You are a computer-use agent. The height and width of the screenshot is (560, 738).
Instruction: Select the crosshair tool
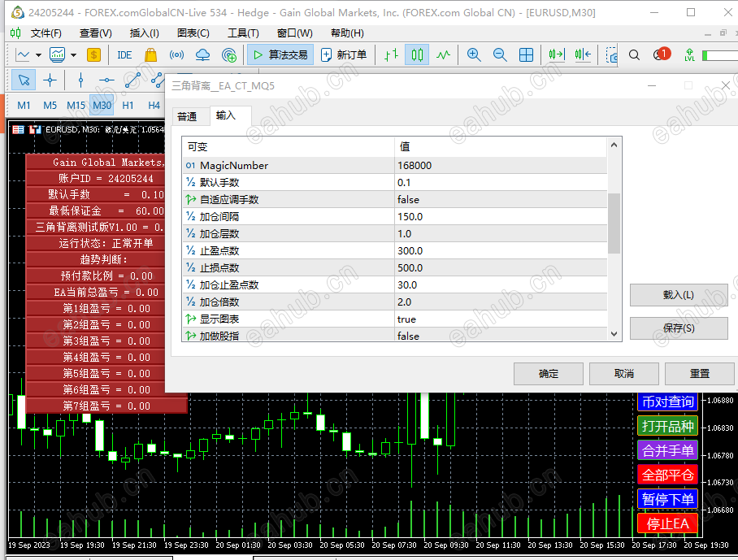click(x=50, y=80)
